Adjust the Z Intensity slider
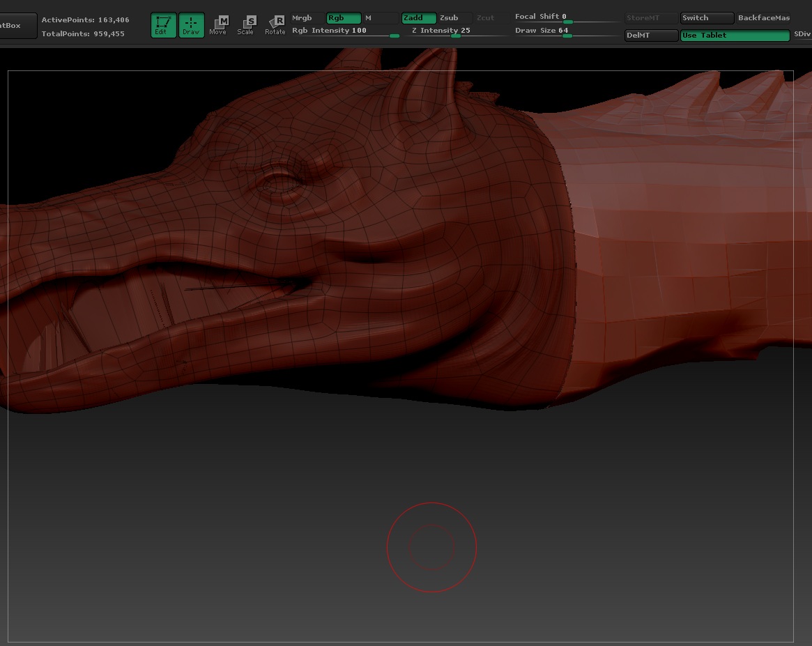 (456, 31)
